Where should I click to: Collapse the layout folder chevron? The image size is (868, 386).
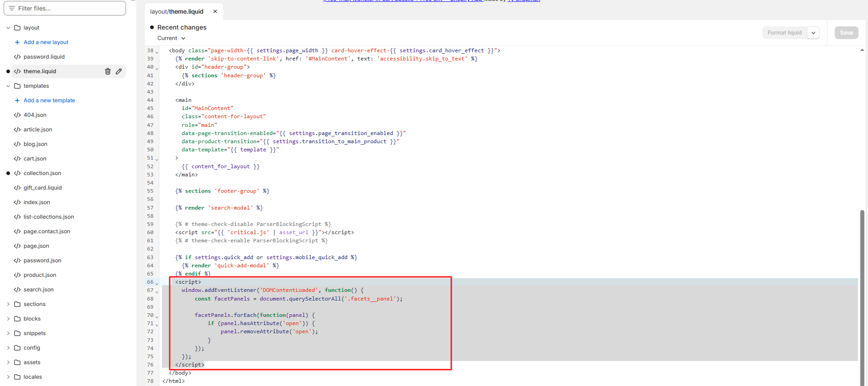8,28
